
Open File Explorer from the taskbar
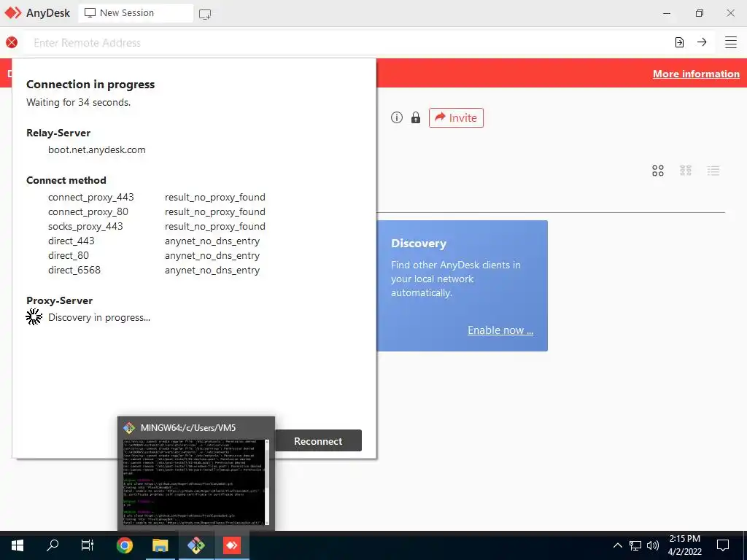click(160, 545)
